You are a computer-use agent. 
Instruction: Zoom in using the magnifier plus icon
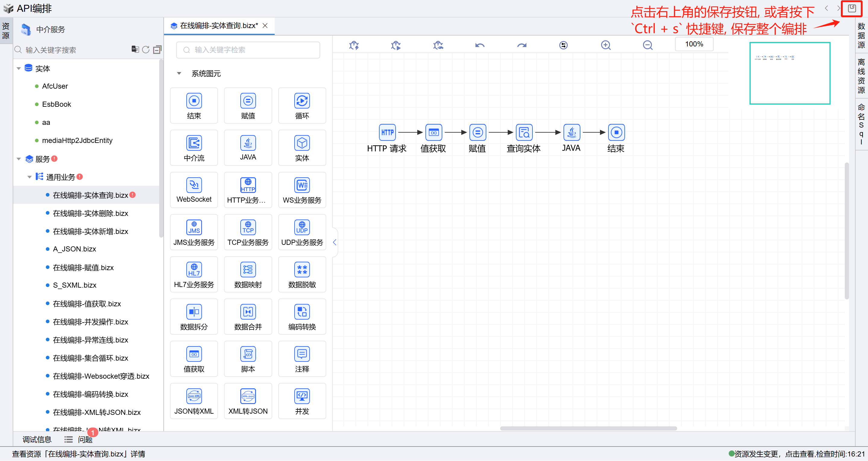pos(605,45)
